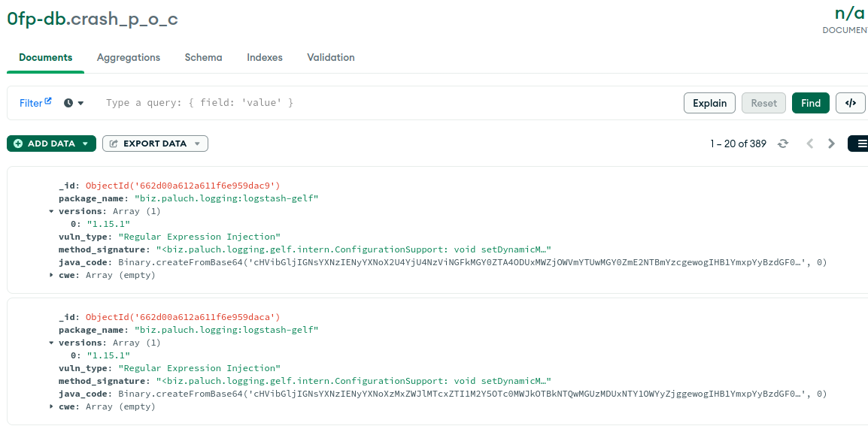Go to next page of documents
Image resolution: width=868 pixels, height=426 pixels.
(831, 144)
